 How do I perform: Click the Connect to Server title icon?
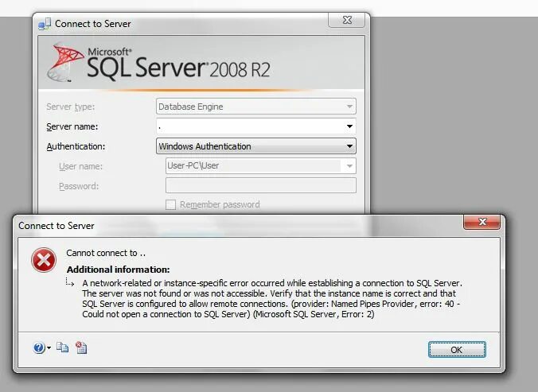pyautogui.click(x=45, y=24)
